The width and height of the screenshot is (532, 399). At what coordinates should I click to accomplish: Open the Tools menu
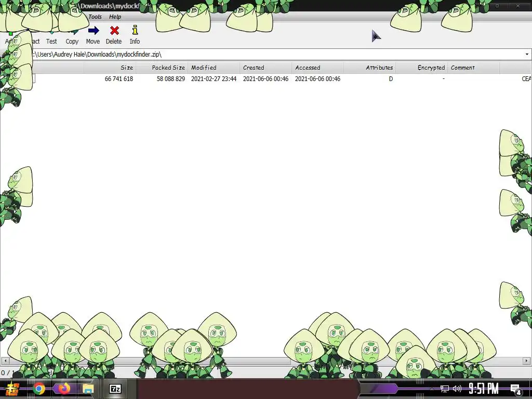coord(95,17)
